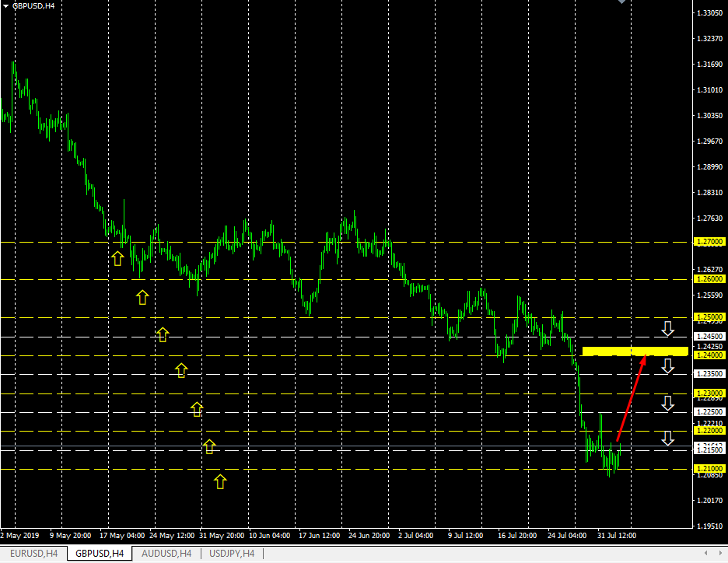Click the 1.33050 price on the axis
Image resolution: width=728 pixels, height=563 pixels.
(x=710, y=13)
